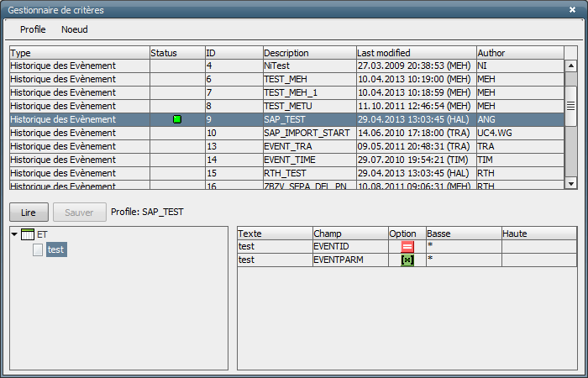Sort by the Author column header

point(518,53)
